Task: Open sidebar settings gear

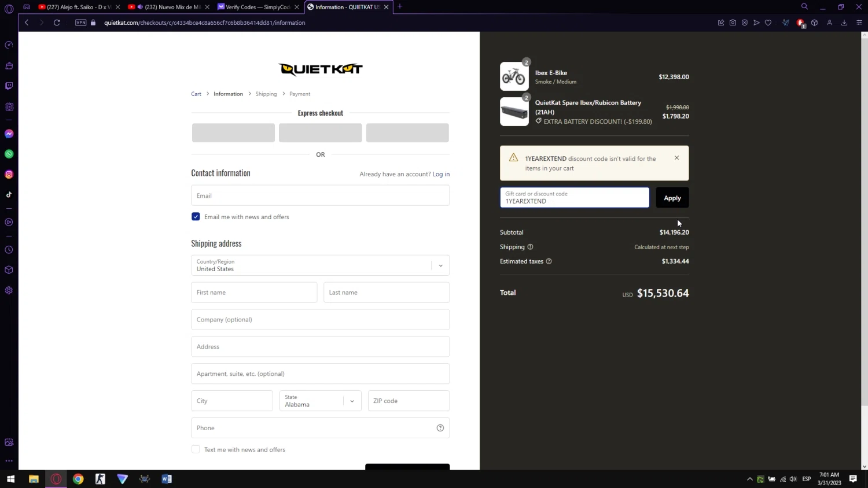Action: point(9,290)
